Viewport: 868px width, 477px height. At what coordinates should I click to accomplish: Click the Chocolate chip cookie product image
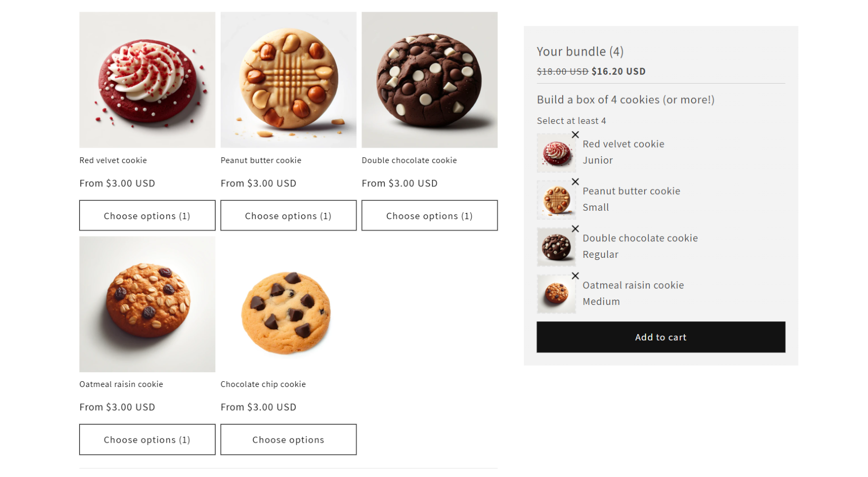tap(288, 304)
